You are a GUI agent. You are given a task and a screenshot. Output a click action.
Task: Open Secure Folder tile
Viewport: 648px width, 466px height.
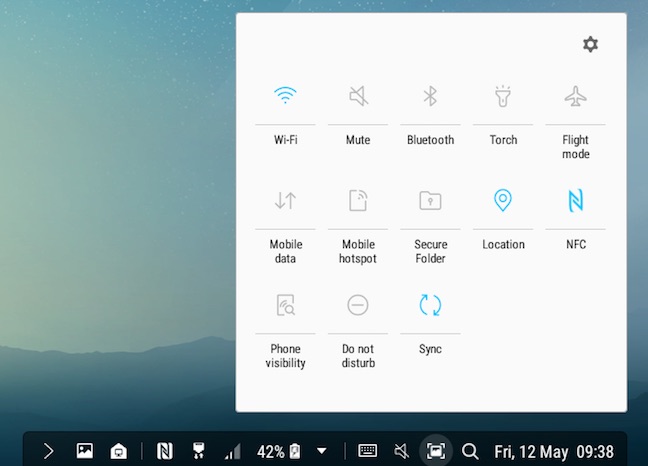pyautogui.click(x=430, y=201)
